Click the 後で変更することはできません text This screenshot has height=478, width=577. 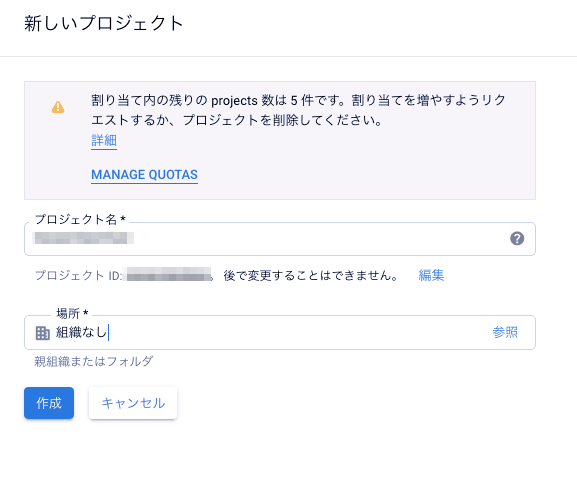point(311,275)
